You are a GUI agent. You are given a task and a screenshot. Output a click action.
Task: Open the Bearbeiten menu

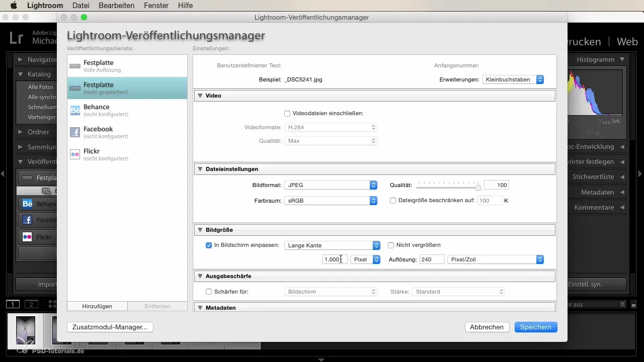[117, 6]
